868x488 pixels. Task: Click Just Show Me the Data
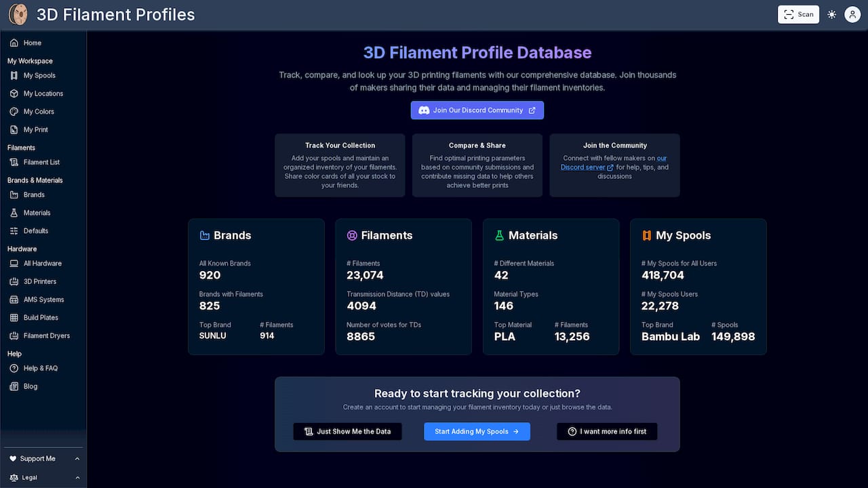point(347,431)
